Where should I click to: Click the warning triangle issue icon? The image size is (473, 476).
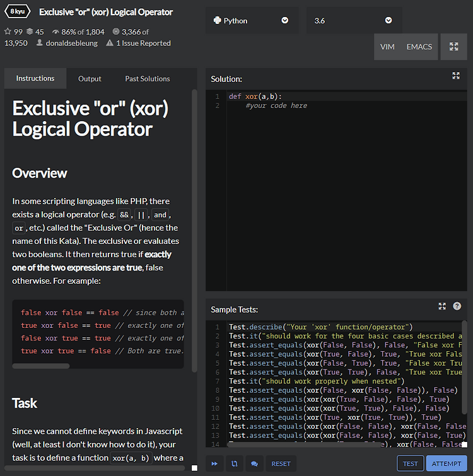[x=110, y=43]
